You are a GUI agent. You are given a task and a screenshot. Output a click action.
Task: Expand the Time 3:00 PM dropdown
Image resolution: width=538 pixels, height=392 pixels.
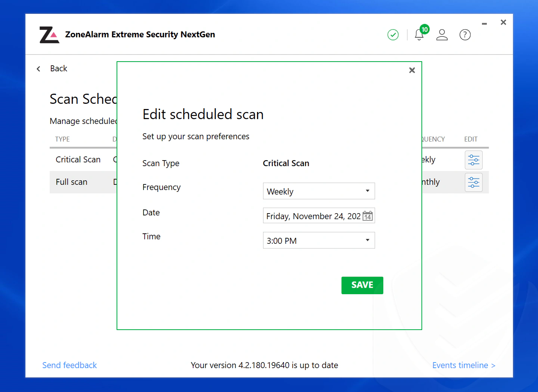(319, 240)
